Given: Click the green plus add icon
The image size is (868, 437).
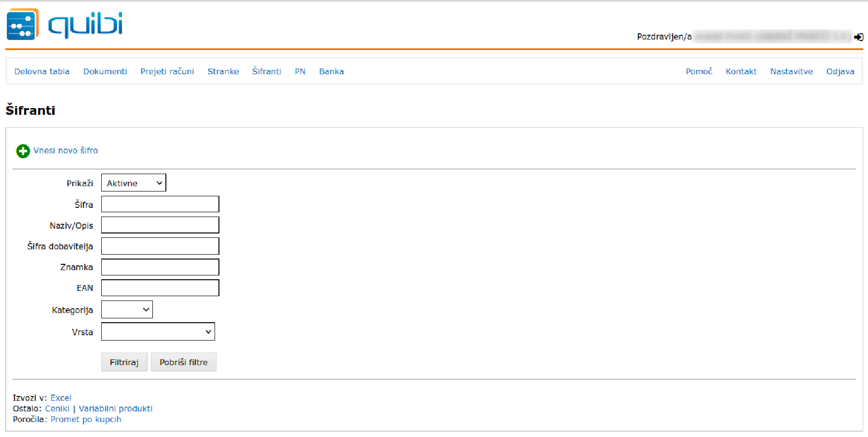Looking at the screenshot, I should click(x=23, y=151).
